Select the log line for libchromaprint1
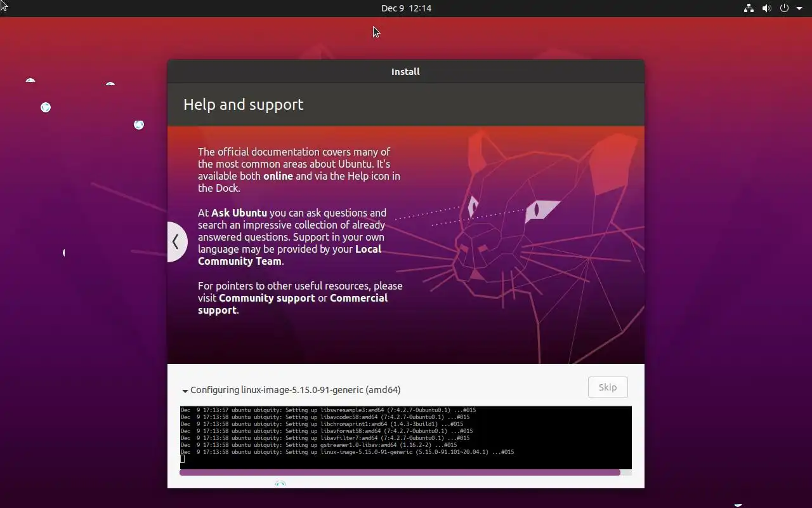The image size is (812, 508). pyautogui.click(x=322, y=424)
